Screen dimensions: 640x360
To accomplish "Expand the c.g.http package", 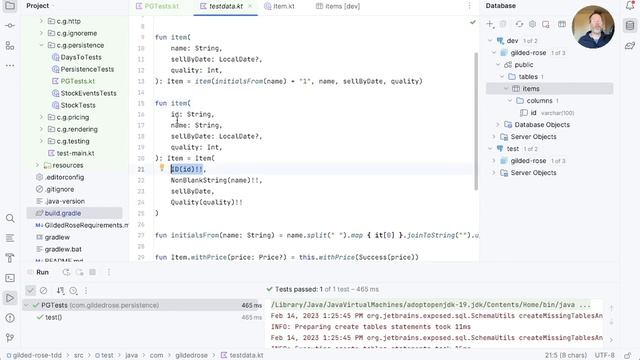I will click(41, 21).
